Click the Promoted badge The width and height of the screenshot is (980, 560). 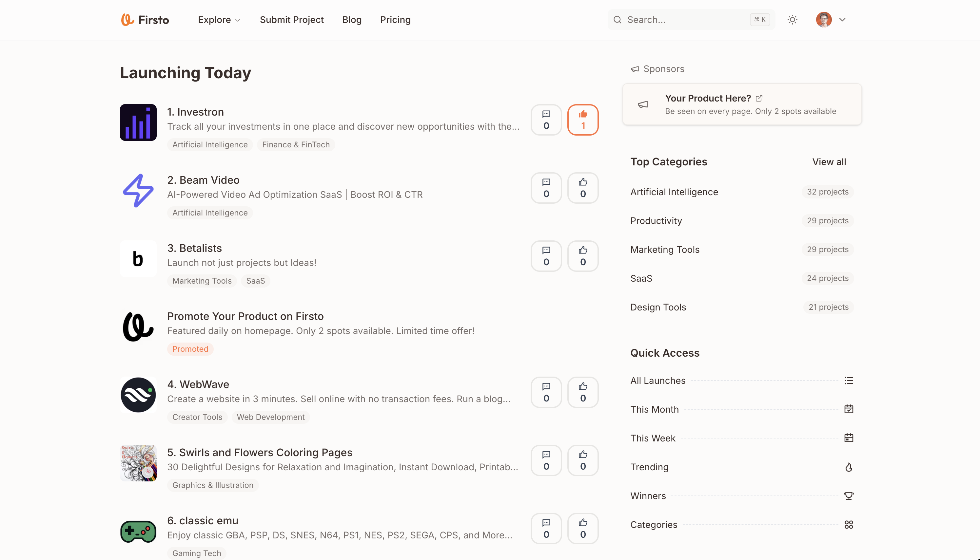tap(190, 349)
